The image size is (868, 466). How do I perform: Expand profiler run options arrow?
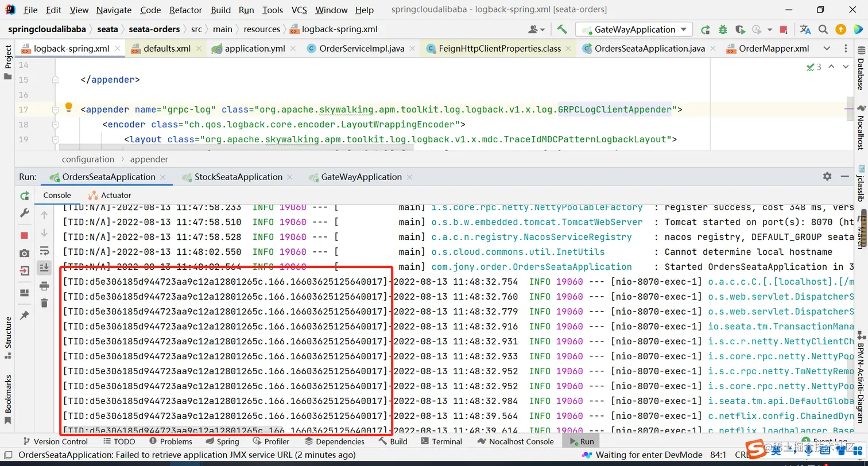771,29
